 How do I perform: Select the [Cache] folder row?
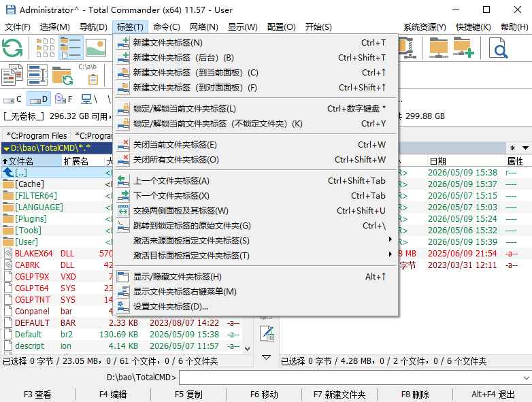[x=57, y=184]
